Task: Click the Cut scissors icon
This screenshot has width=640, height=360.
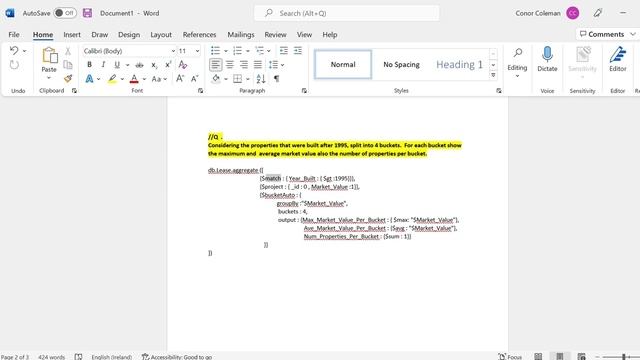Action: click(68, 51)
